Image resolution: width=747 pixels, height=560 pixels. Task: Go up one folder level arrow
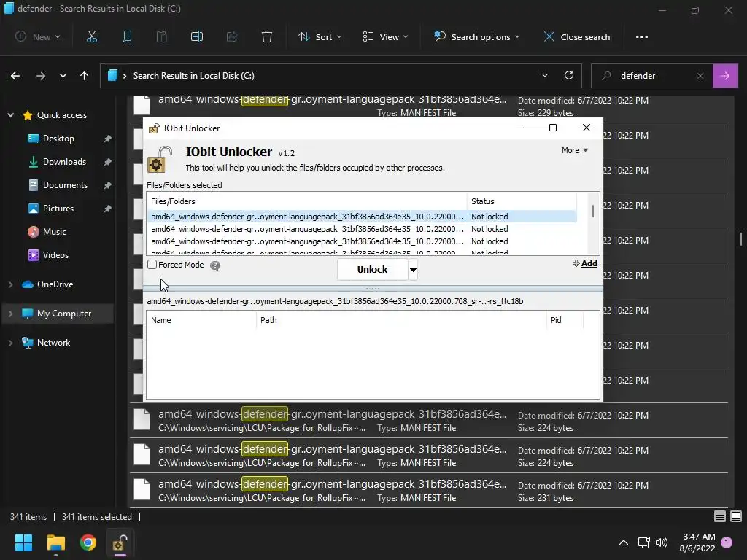[x=85, y=76]
